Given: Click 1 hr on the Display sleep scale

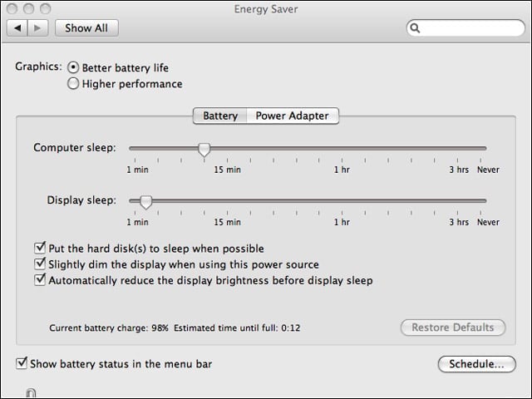Looking at the screenshot, I should (342, 222).
